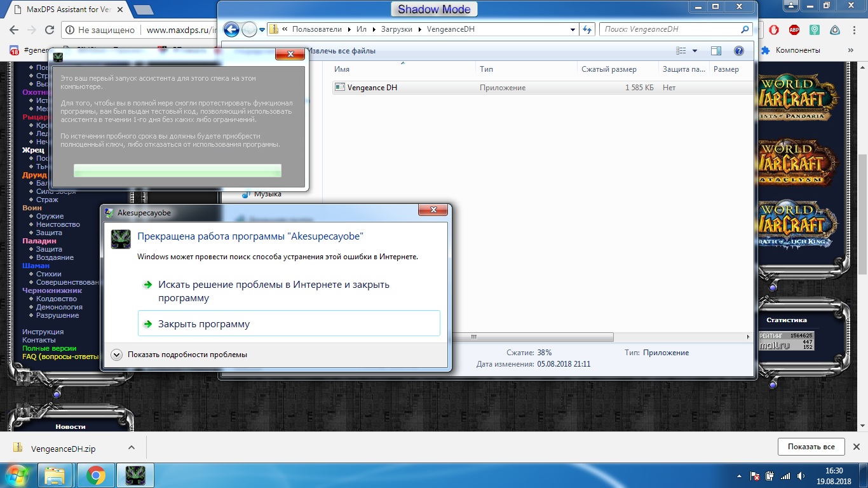Expand the address bar history dropdown
868x488 pixels.
[x=572, y=29]
